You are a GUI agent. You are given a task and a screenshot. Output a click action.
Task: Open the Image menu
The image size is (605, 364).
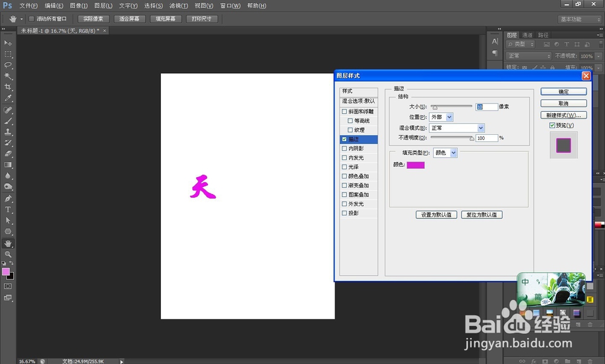click(x=79, y=6)
